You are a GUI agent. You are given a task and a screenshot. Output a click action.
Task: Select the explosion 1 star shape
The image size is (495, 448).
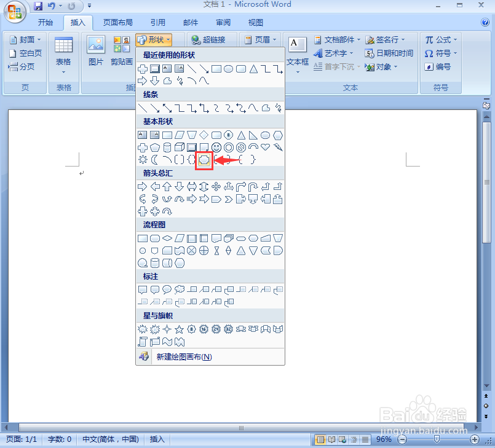(143, 329)
